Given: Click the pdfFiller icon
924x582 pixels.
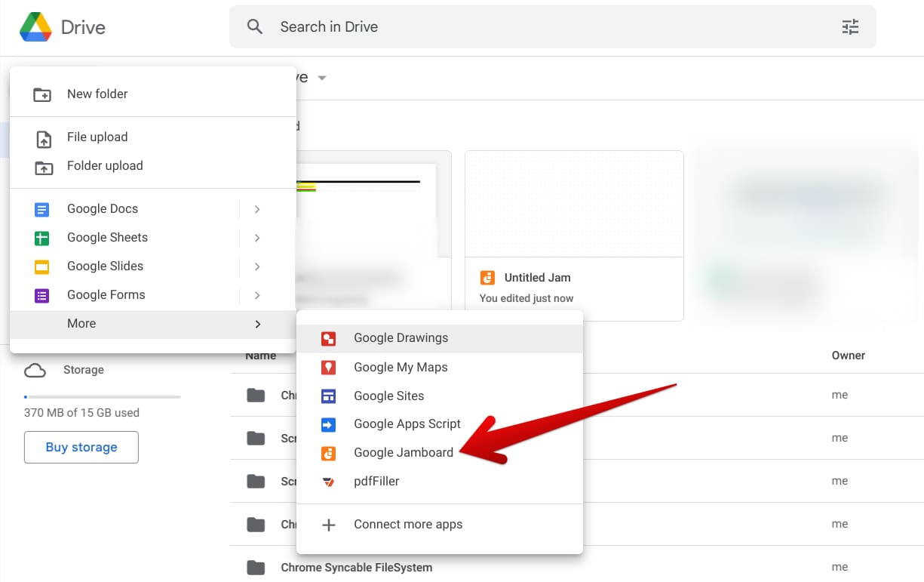Looking at the screenshot, I should 328,482.
